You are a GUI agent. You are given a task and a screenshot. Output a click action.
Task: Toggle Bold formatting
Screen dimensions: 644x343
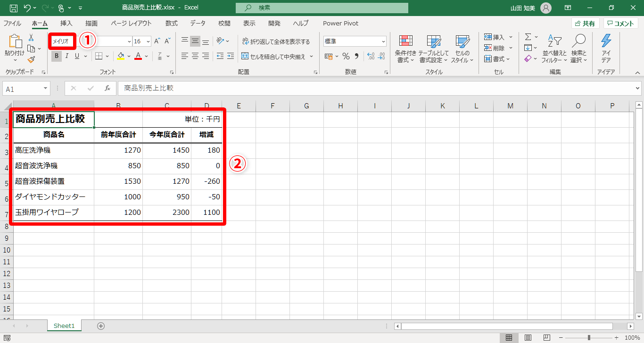pyautogui.click(x=57, y=57)
